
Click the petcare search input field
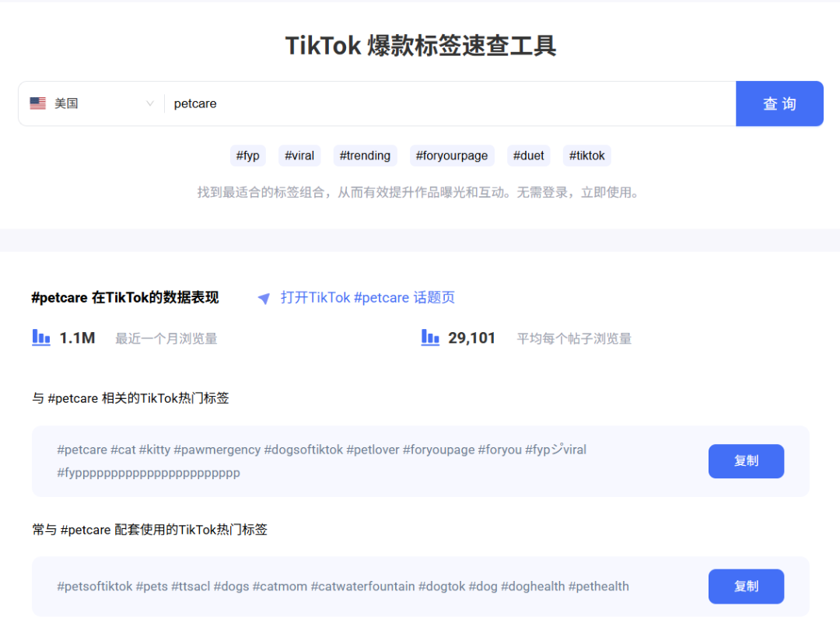(450, 103)
